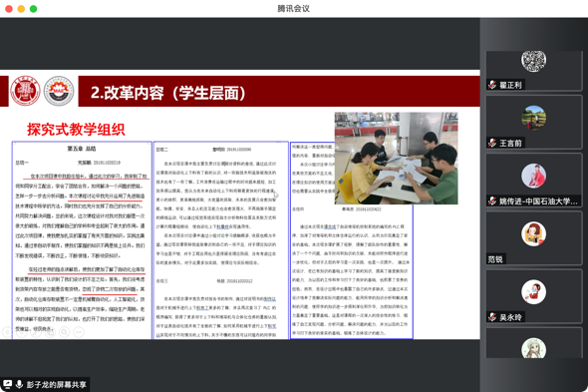Click the screen share icon beside 彭子龙的屏幕共享
Viewport: 588px width, 392px height.
(8, 384)
